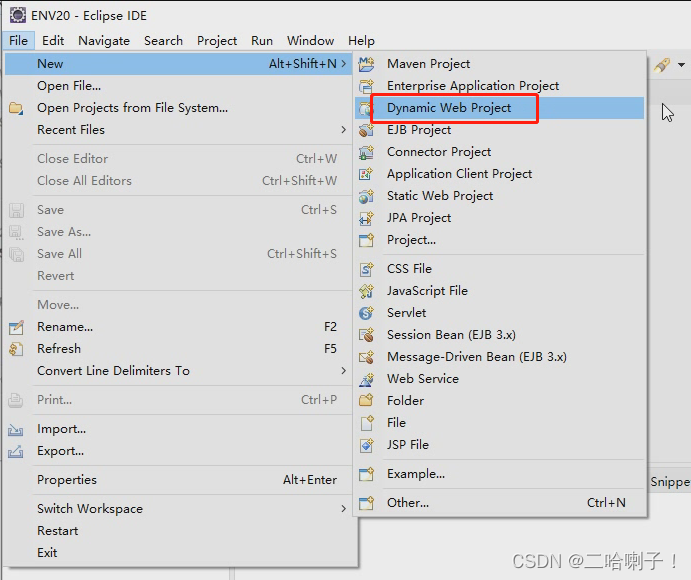The image size is (691, 580).
Task: Open dropdown arrow beside toolbar marker icon
Action: tap(681, 65)
